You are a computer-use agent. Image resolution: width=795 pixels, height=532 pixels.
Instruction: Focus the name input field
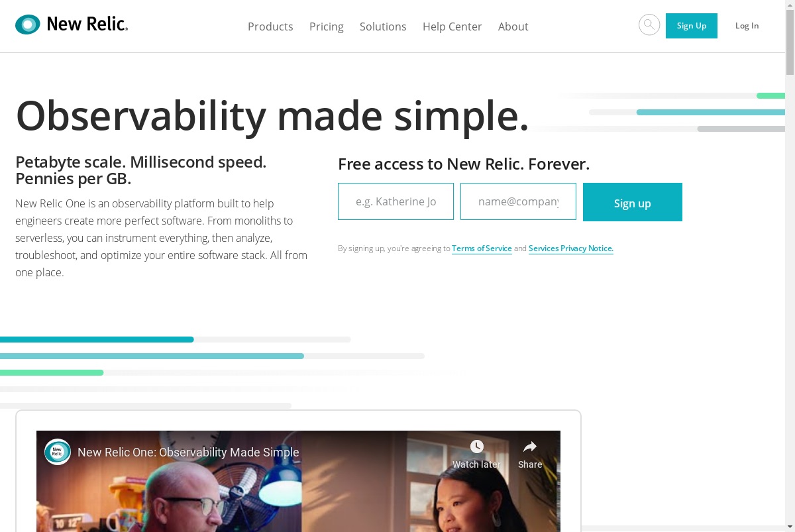(x=396, y=201)
